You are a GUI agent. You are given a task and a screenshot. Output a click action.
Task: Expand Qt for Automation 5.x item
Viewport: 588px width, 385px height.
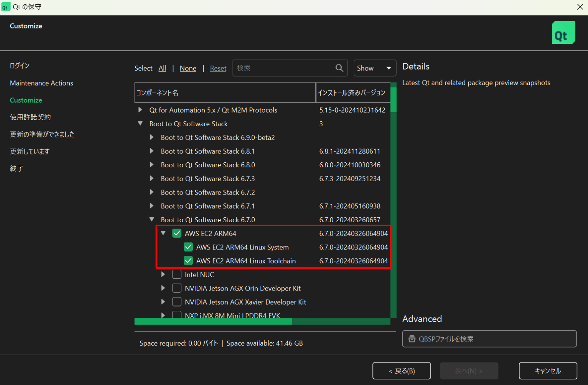[140, 110]
